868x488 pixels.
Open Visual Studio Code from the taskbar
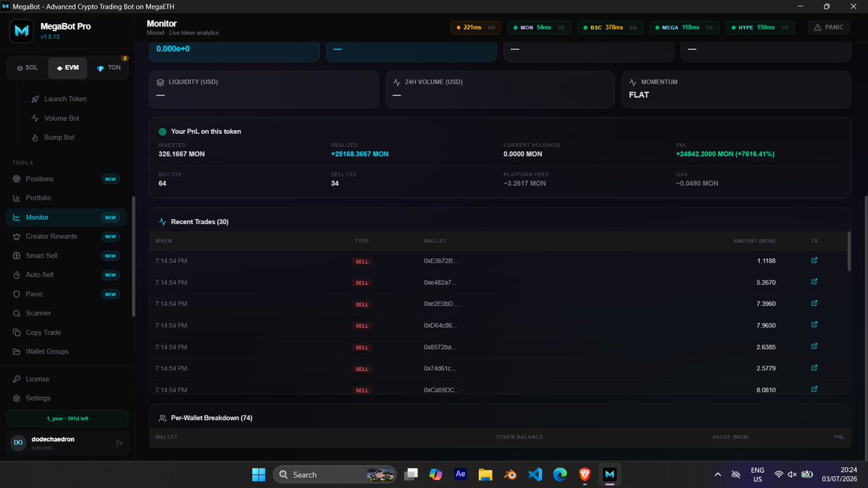coord(535,474)
